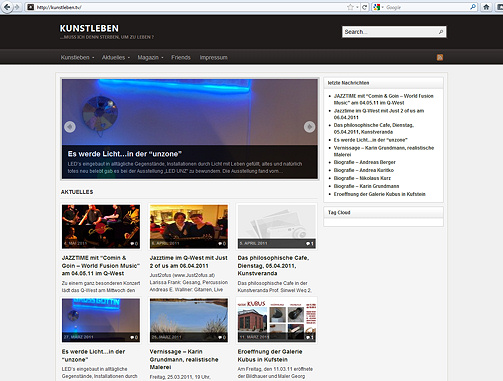Screen dimensions: 503x381
Task: Open the Galerie Kubus collage thumbnail
Action: pyautogui.click(x=277, y=320)
